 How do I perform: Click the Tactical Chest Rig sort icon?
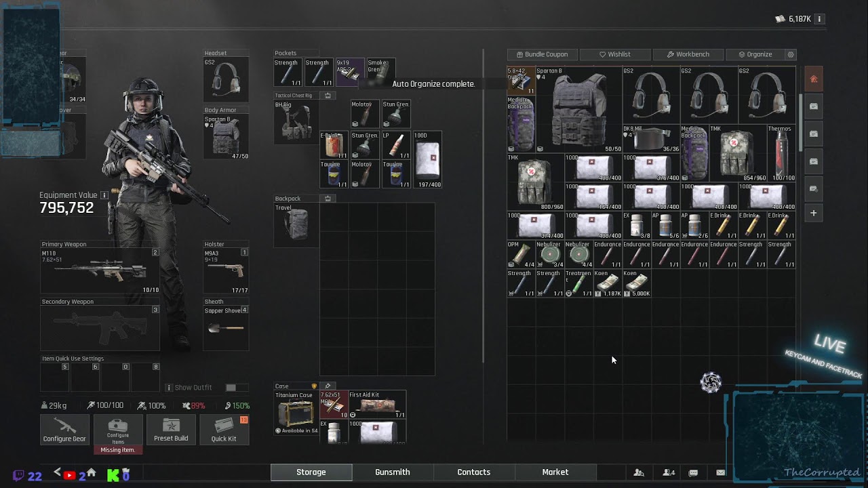[328, 96]
